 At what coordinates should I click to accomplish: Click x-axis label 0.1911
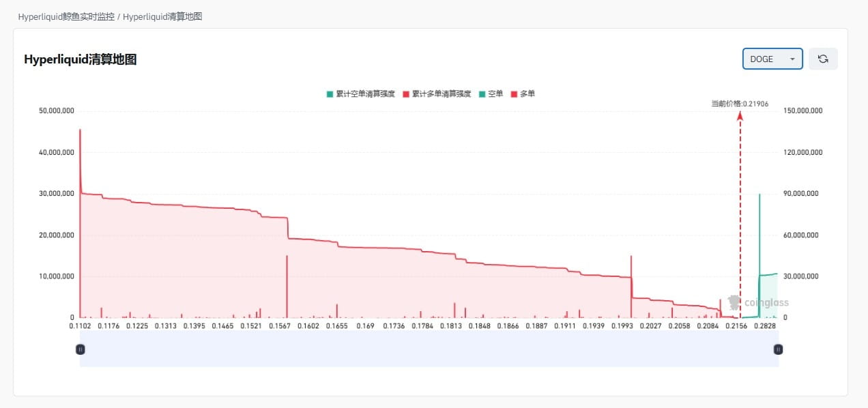tap(564, 327)
